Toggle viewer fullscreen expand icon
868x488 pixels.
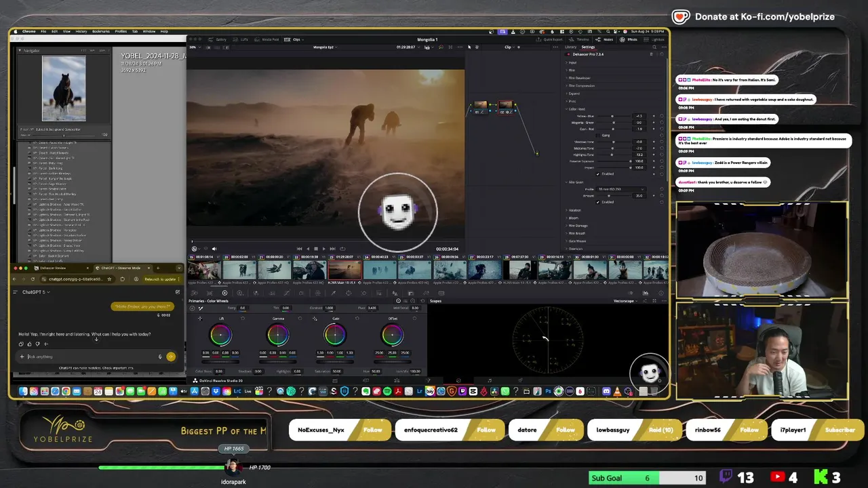point(450,47)
